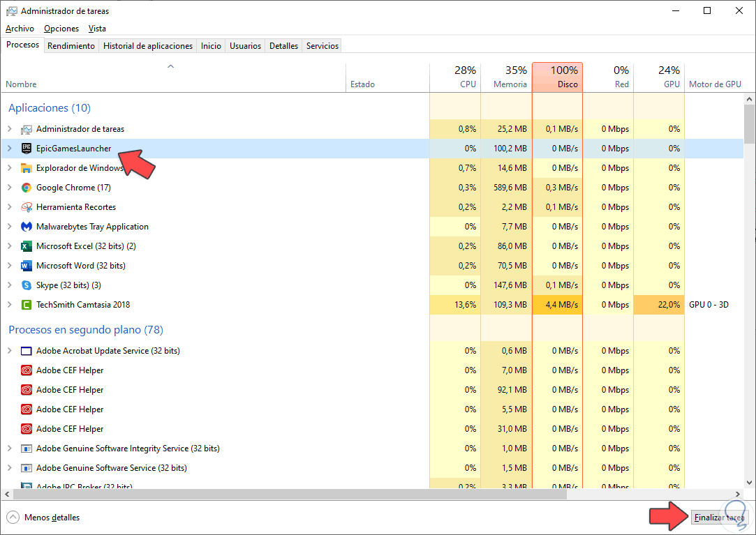Click the Aplicaciones (10) group heading

pos(50,108)
